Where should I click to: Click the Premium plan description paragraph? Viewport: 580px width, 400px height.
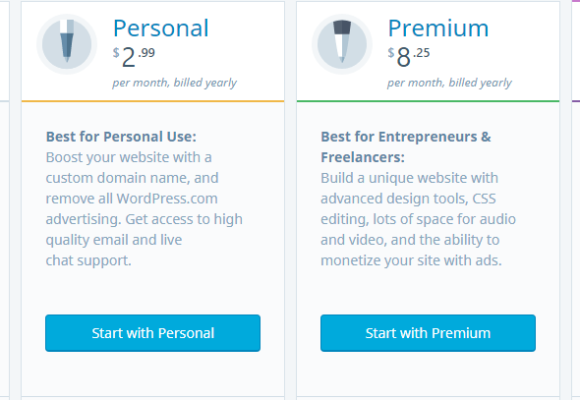(418, 219)
